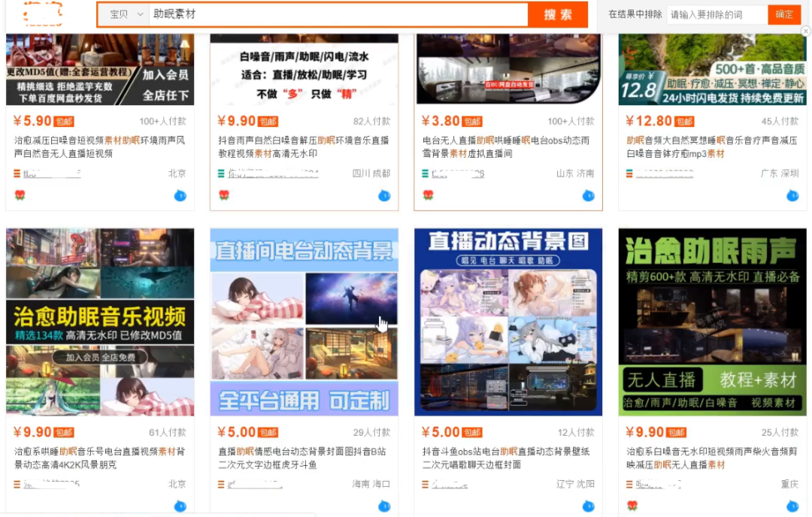812x517 pixels.
Task: Close the exclude-words bar with the X icon
Action: click(805, 32)
